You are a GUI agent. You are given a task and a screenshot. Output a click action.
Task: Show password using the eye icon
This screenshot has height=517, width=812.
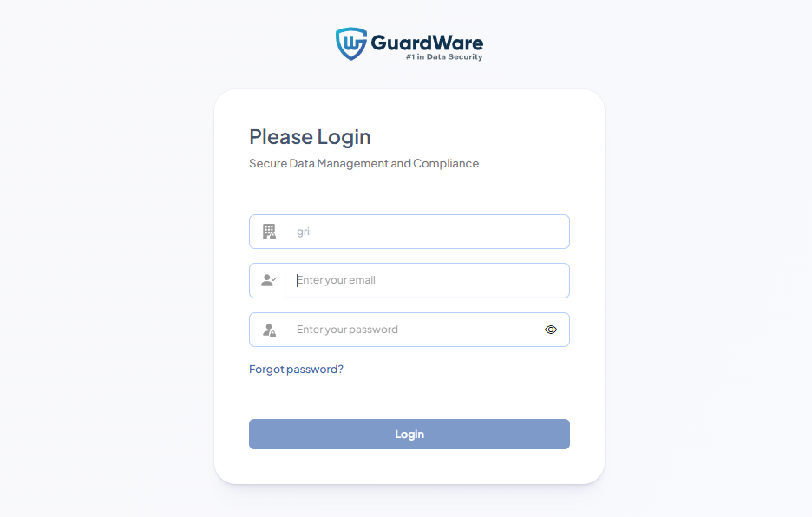click(x=551, y=330)
